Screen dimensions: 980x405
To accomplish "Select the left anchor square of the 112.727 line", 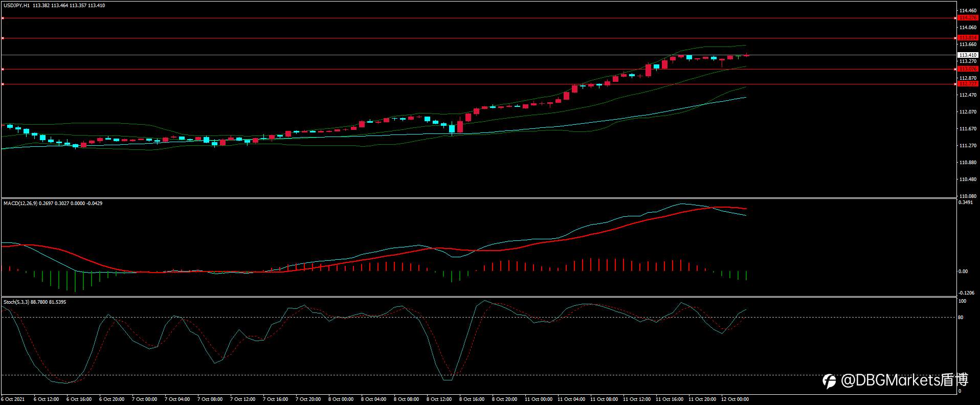I will pos(3,84).
